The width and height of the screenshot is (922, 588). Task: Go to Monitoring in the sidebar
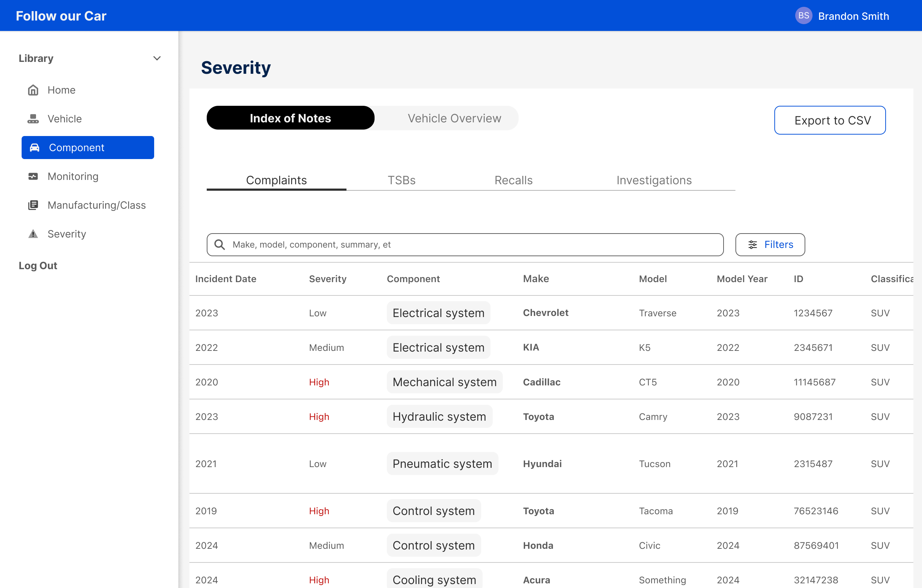coord(73,176)
